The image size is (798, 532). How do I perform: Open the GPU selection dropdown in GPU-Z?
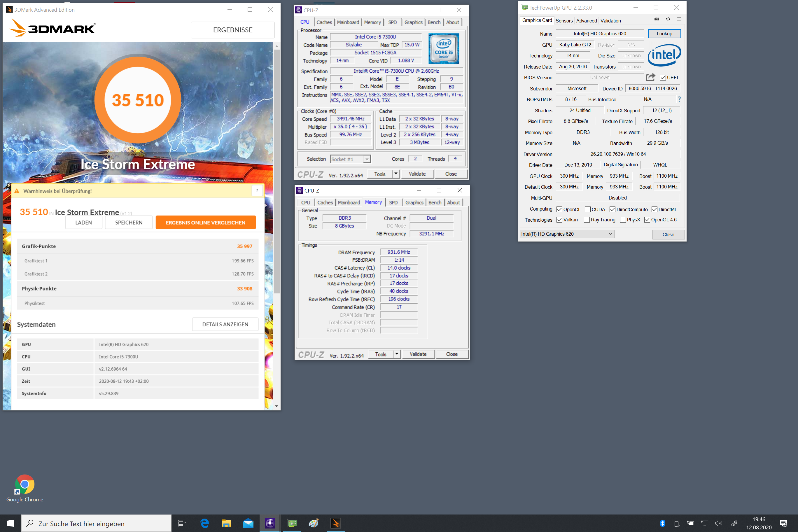[567, 234]
